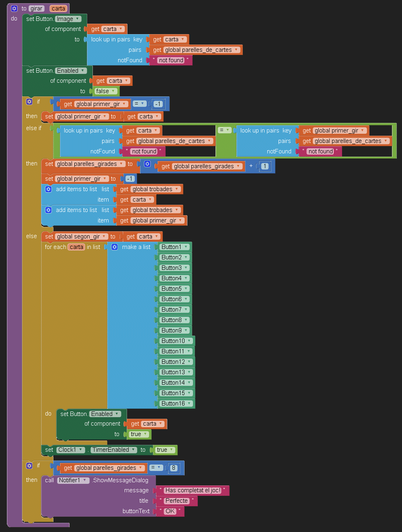402x532 pixels.
Task: Open the Notifier1 component dropdown
Action: [84, 480]
